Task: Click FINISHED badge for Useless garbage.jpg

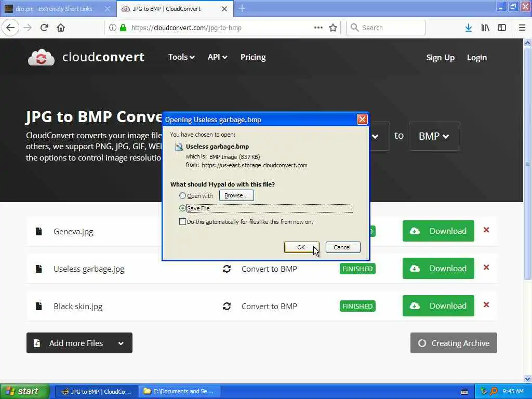Action: click(x=357, y=269)
